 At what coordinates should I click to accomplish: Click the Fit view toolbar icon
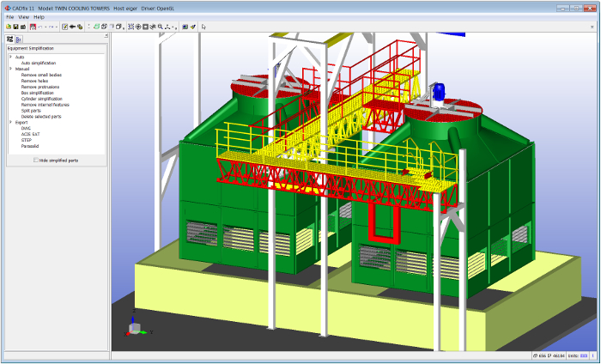click(131, 27)
